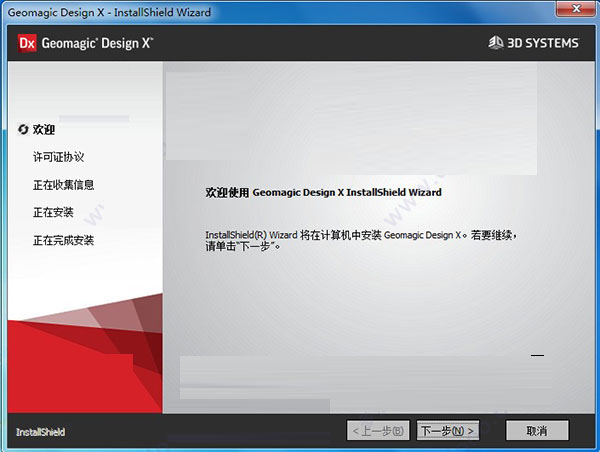Image resolution: width=600 pixels, height=452 pixels.
Task: Select the 欢迎 step in sidebar
Action: pyautogui.click(x=44, y=129)
